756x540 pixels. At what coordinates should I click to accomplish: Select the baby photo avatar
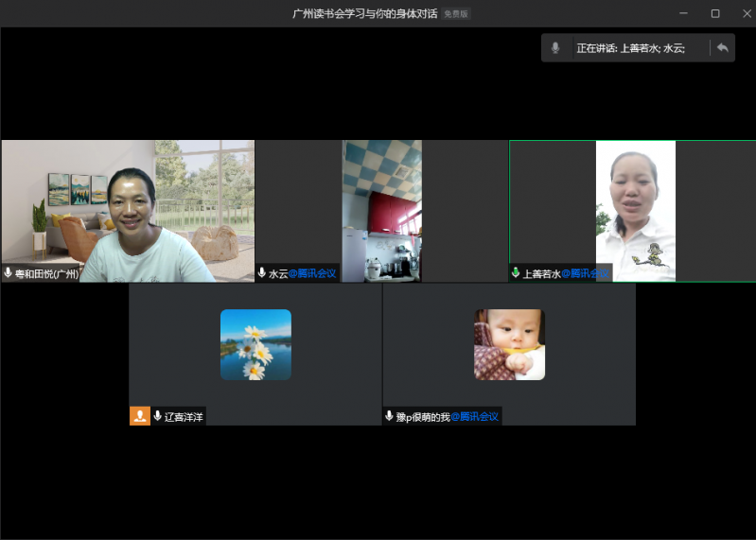[509, 344]
